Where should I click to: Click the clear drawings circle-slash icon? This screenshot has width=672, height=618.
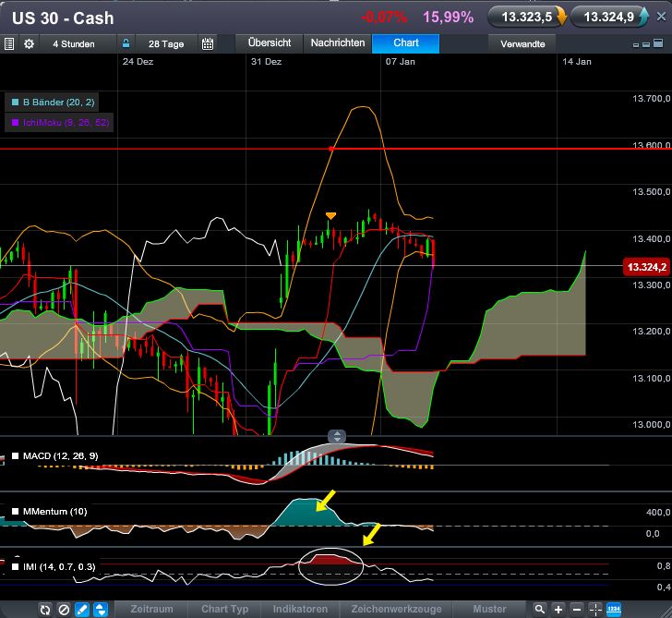[x=64, y=610]
